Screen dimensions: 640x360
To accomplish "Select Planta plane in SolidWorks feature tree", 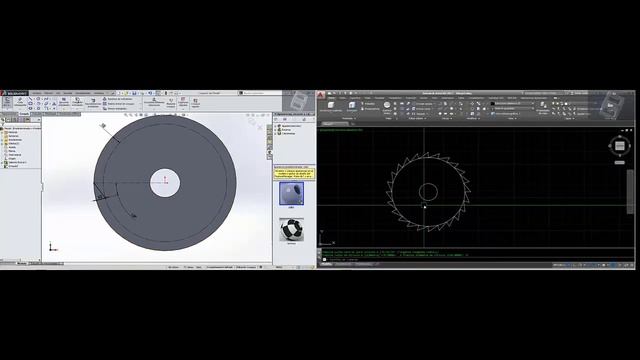I will coord(12,151).
